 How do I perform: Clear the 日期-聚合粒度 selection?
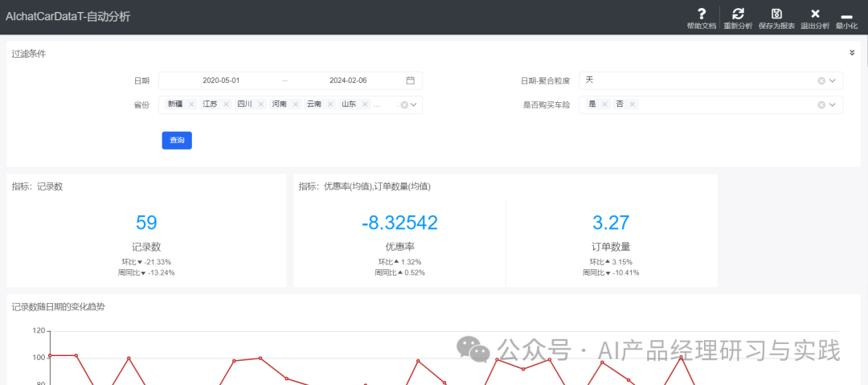(x=821, y=80)
